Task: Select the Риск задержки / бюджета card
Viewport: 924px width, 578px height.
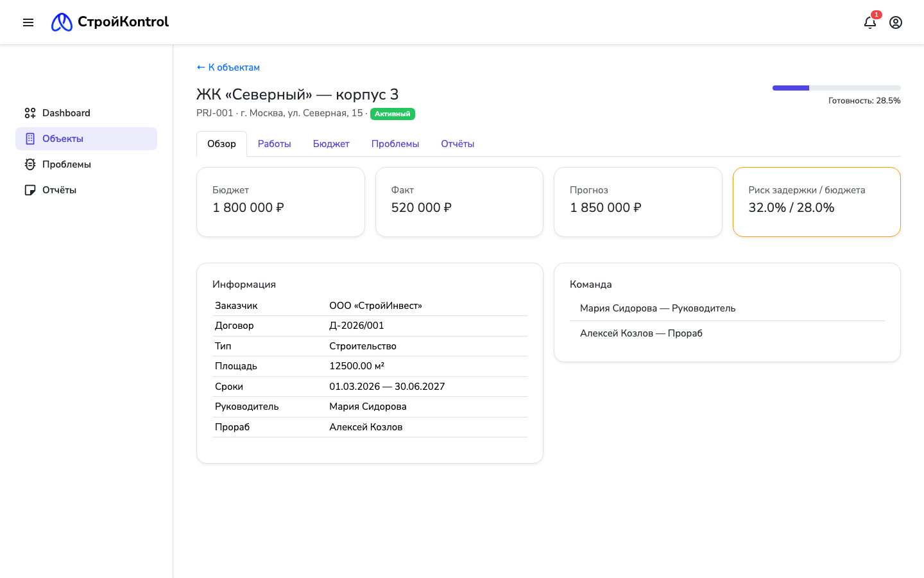Action: [817, 202]
